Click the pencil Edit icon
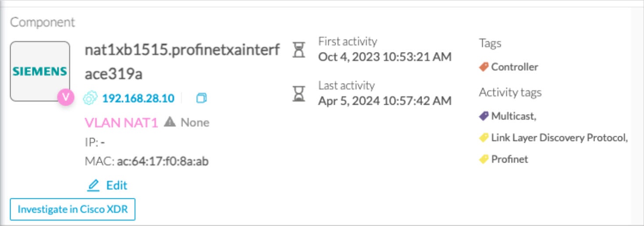Image resolution: width=644 pixels, height=226 pixels. (x=93, y=186)
